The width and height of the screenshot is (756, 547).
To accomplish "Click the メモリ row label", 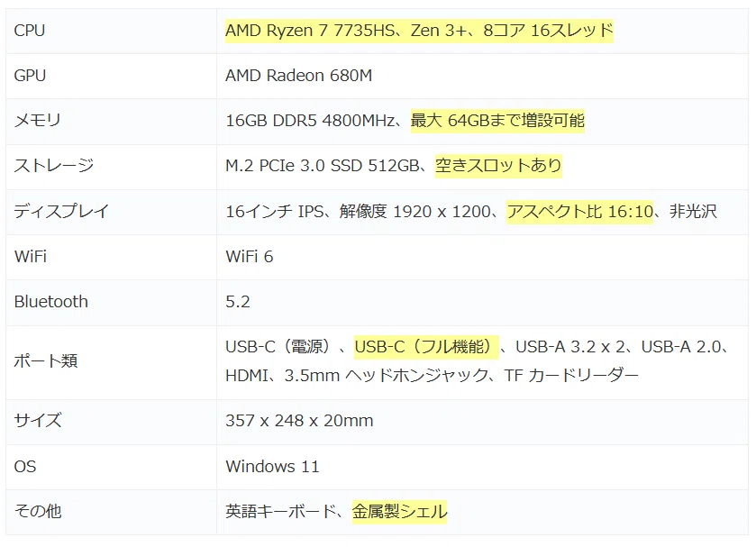I will (x=37, y=120).
